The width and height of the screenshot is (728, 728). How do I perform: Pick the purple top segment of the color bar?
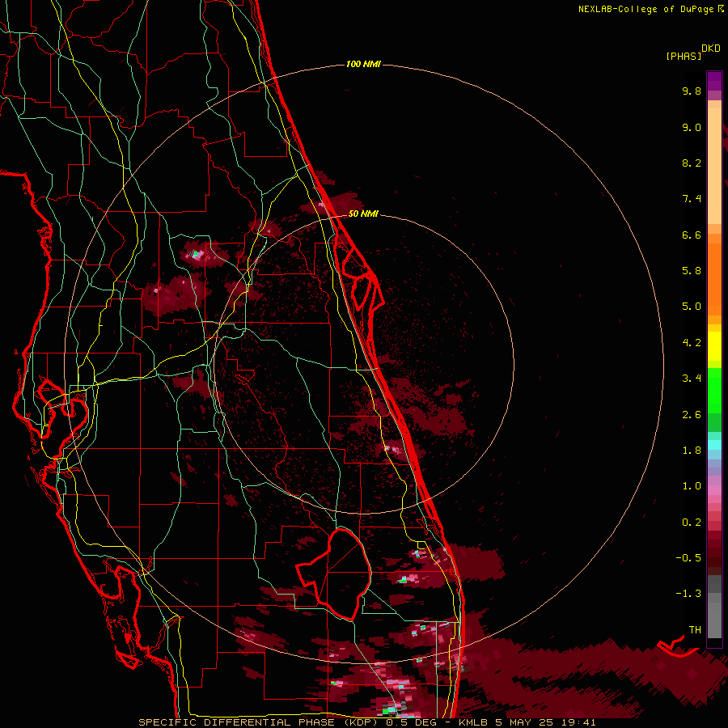tap(714, 81)
